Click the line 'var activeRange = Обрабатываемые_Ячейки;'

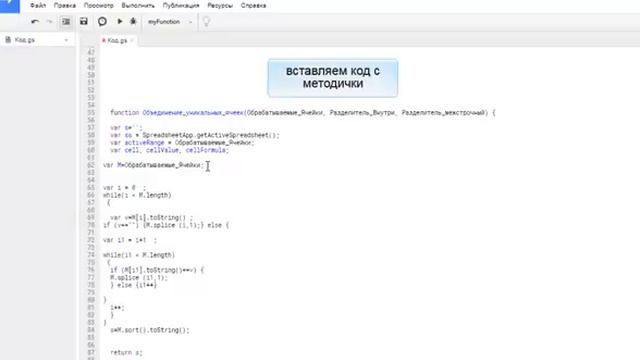(x=182, y=142)
